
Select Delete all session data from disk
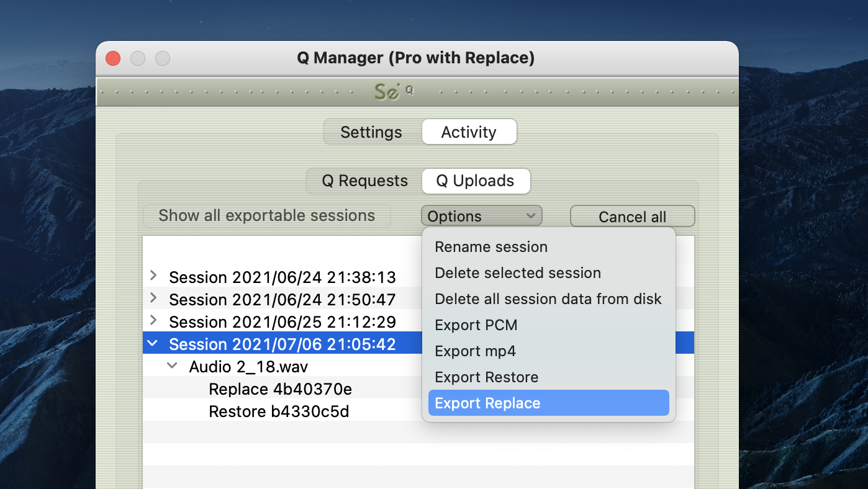(548, 299)
